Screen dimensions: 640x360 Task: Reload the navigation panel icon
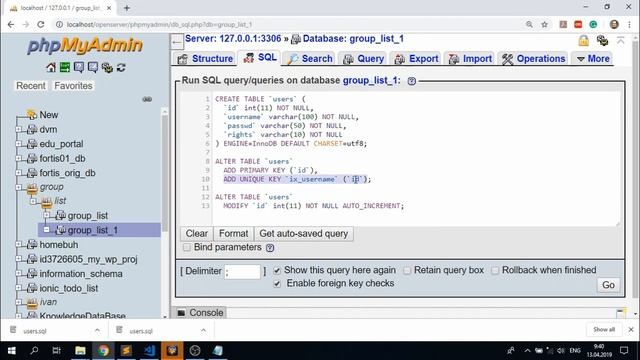pyautogui.click(x=121, y=67)
